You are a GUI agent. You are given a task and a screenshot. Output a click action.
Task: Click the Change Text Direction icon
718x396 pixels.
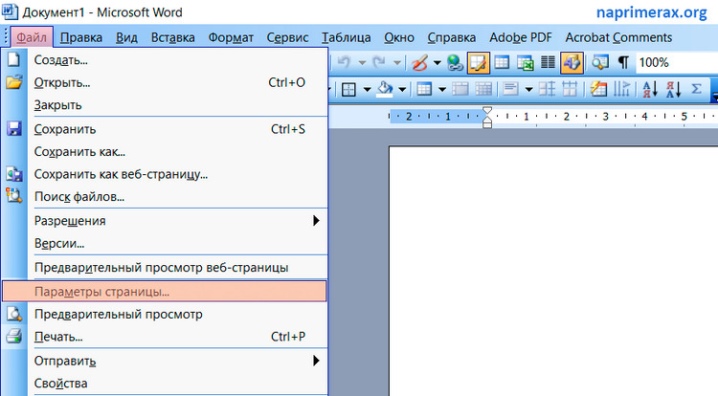point(621,89)
